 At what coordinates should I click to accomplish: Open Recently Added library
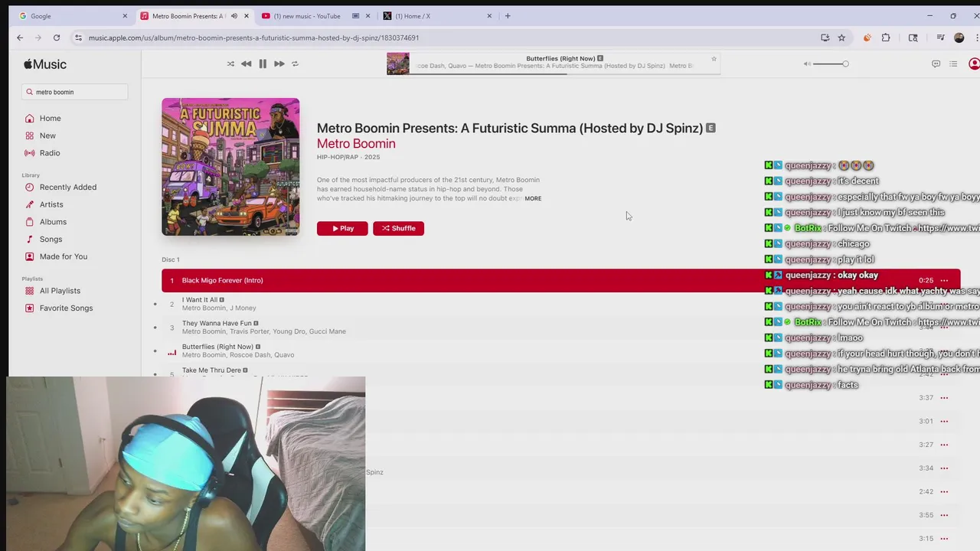pos(68,187)
